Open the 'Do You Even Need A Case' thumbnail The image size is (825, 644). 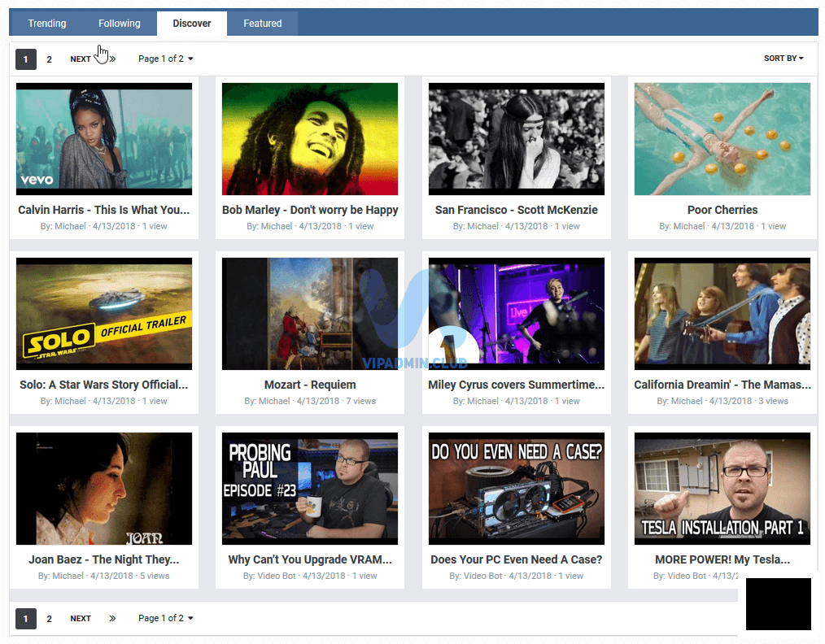click(516, 489)
